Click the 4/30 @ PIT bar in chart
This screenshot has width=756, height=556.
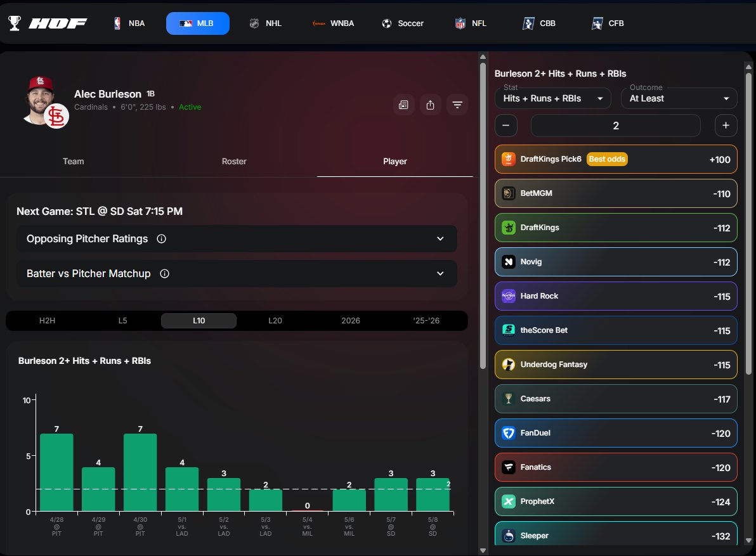coord(140,472)
